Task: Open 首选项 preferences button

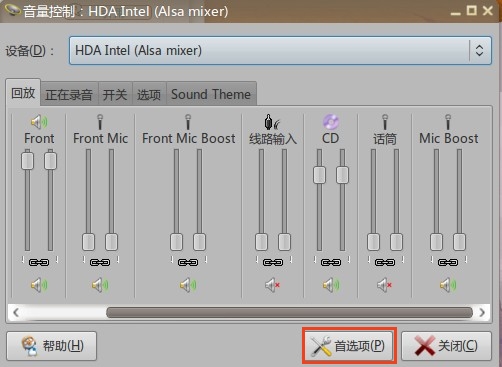Action: [349, 346]
